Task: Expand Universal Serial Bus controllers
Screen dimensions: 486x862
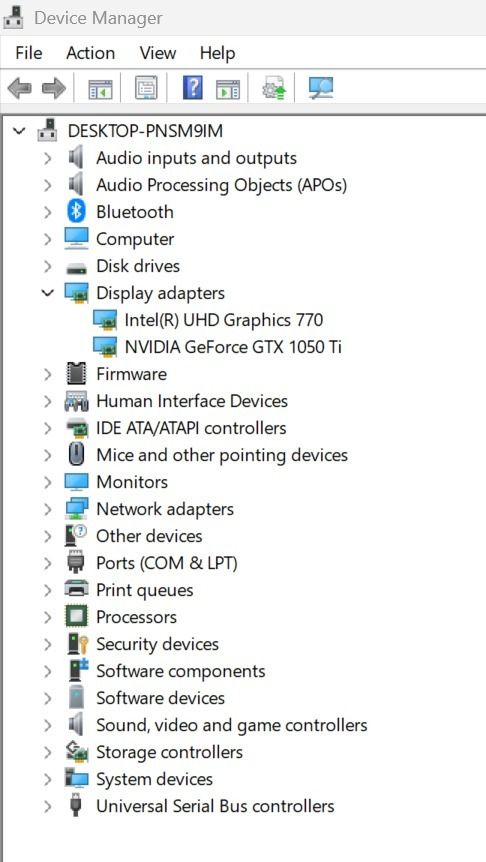Action: click(48, 806)
